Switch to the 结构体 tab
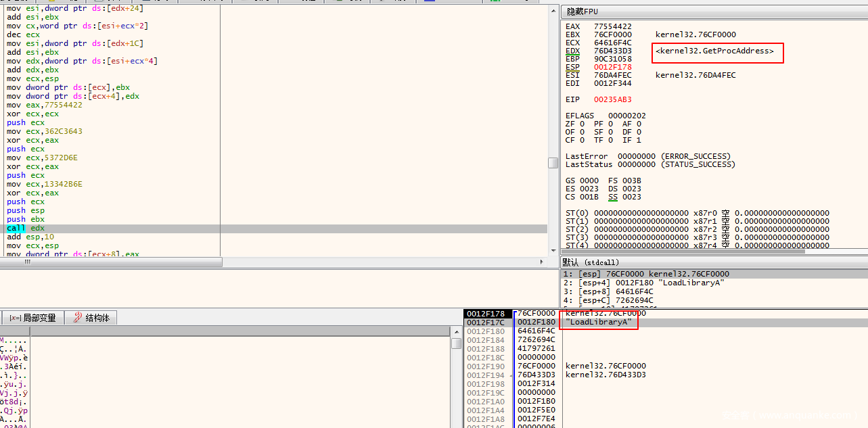 (x=91, y=318)
